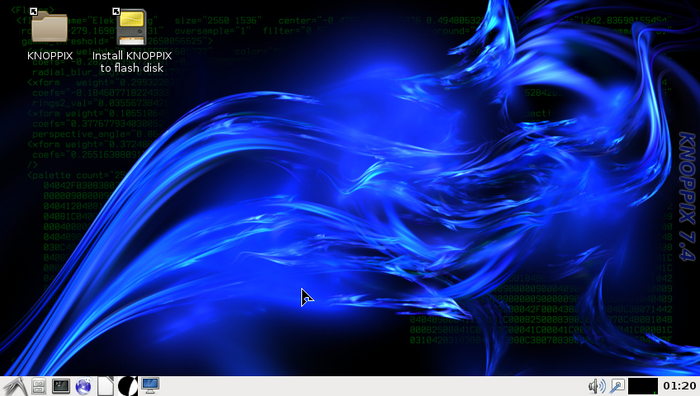Click the KNOPPIX folder text label
Image resolution: width=700 pixels, height=396 pixels.
point(50,56)
